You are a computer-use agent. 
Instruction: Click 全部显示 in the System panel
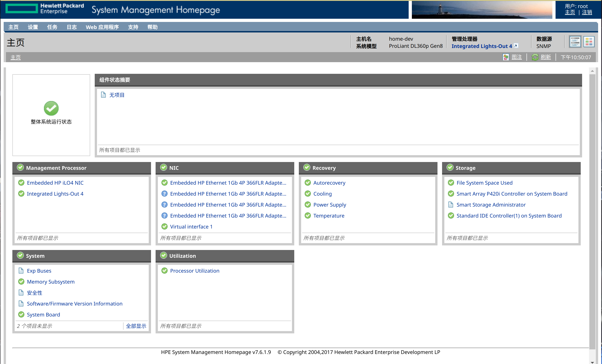(136, 326)
